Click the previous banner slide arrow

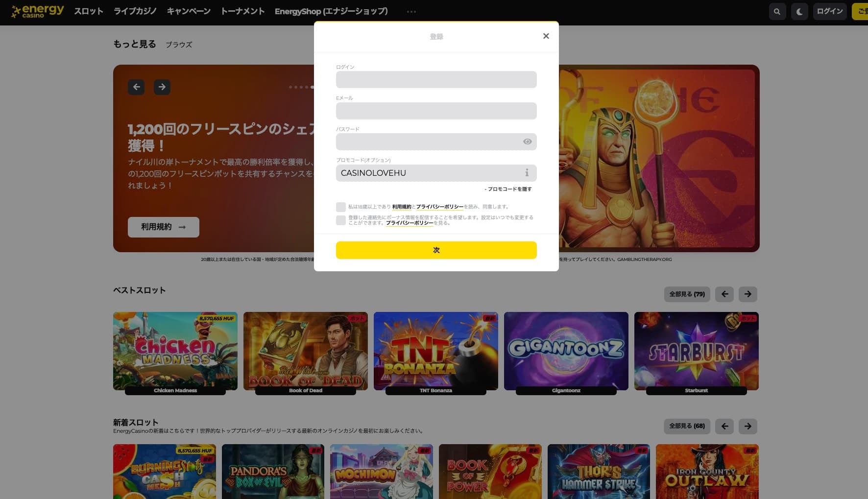[136, 87]
